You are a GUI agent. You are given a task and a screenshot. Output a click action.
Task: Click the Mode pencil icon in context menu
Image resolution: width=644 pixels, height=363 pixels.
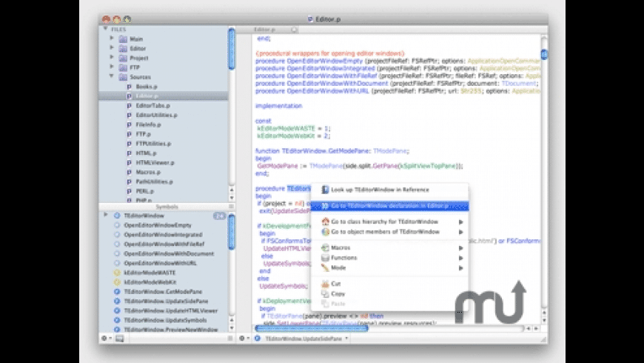click(325, 267)
